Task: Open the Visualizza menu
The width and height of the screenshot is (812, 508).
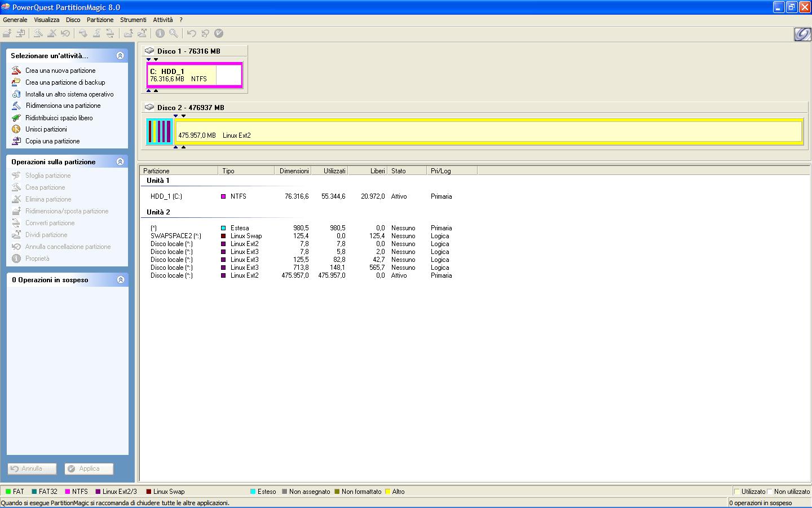Action: (x=46, y=20)
